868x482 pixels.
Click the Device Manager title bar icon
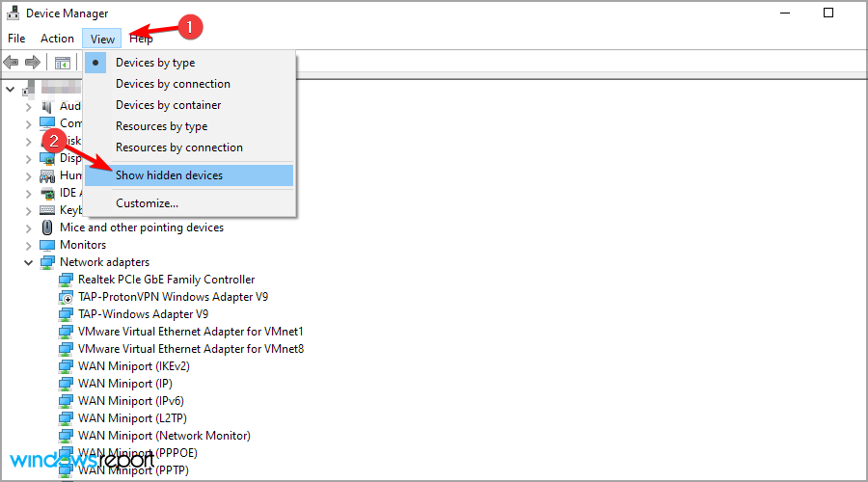[13, 13]
